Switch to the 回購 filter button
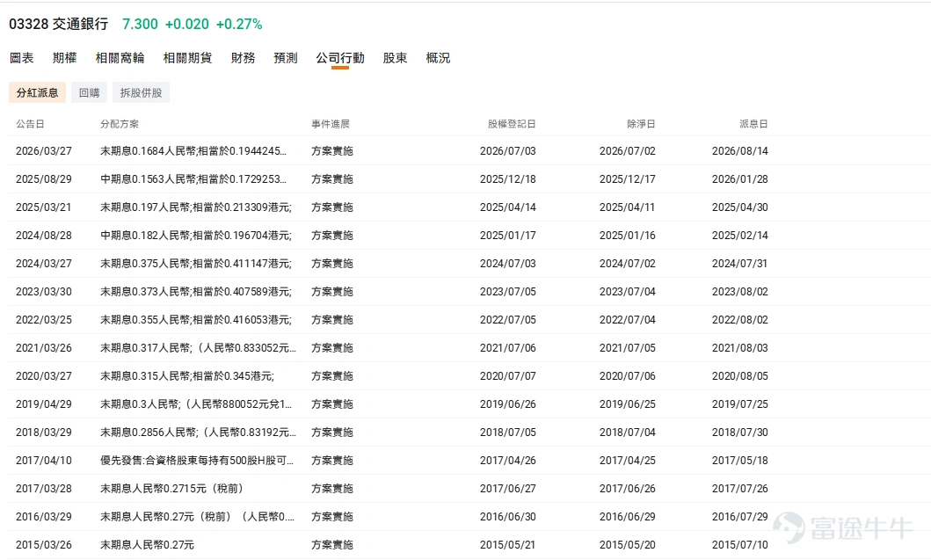 (89, 92)
